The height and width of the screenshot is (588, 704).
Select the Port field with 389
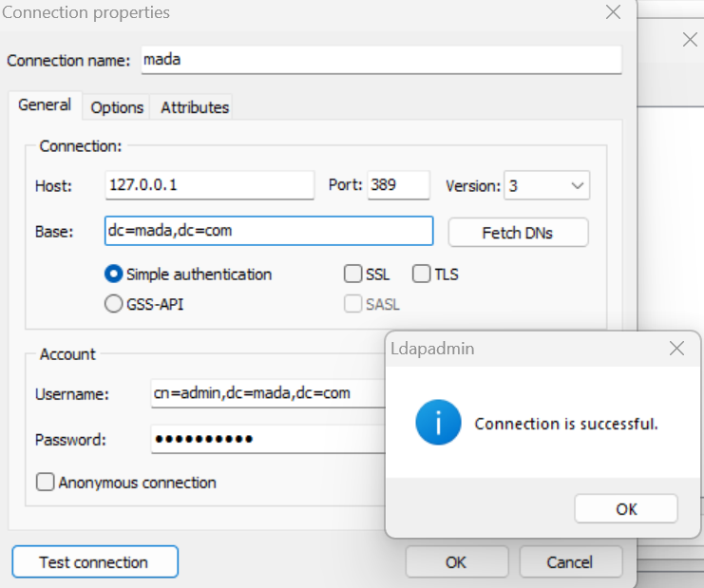tap(398, 186)
